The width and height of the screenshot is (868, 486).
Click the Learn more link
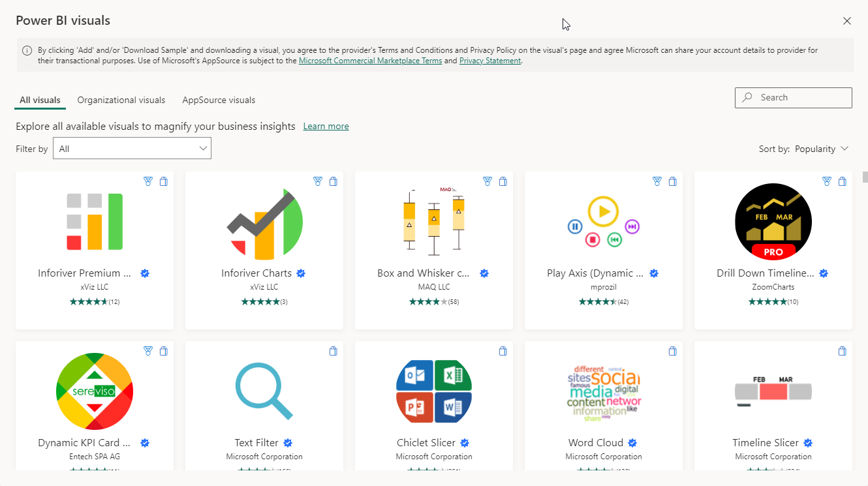click(x=326, y=126)
